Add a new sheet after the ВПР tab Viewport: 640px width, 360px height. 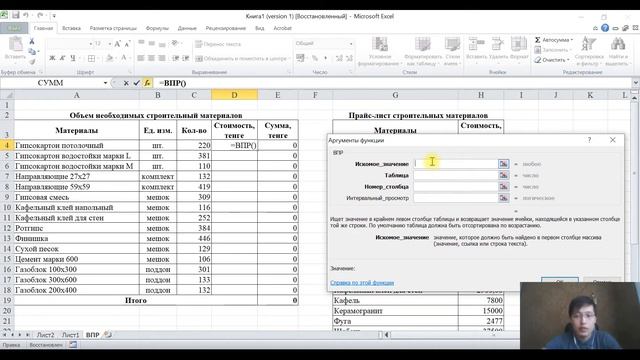(108, 335)
